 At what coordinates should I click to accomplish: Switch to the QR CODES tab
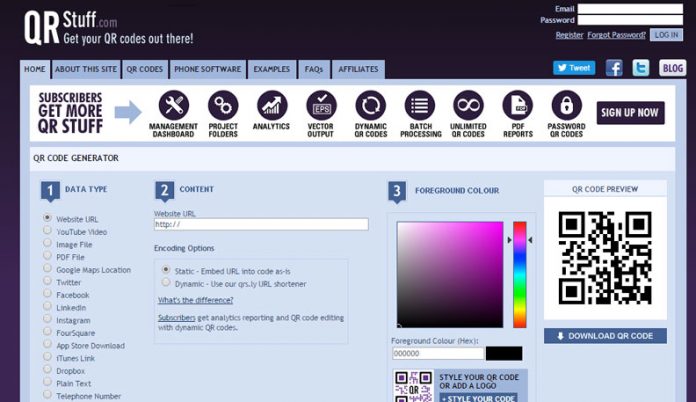[x=145, y=69]
